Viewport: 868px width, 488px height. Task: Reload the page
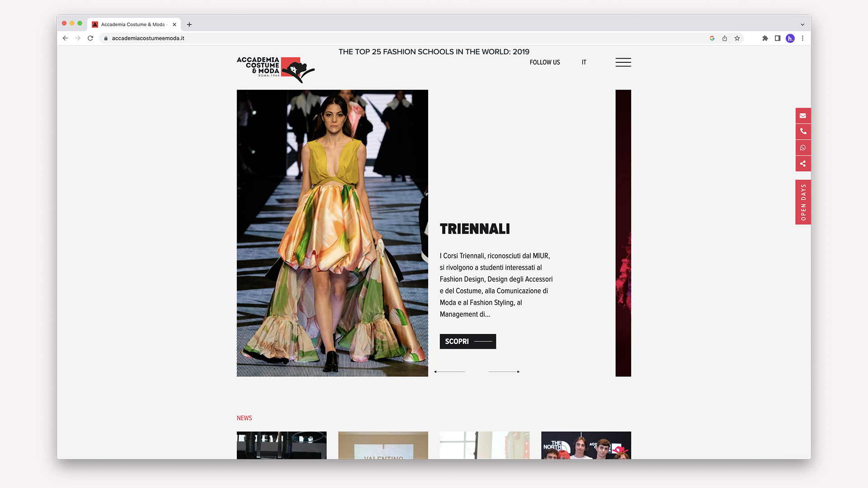coord(90,38)
